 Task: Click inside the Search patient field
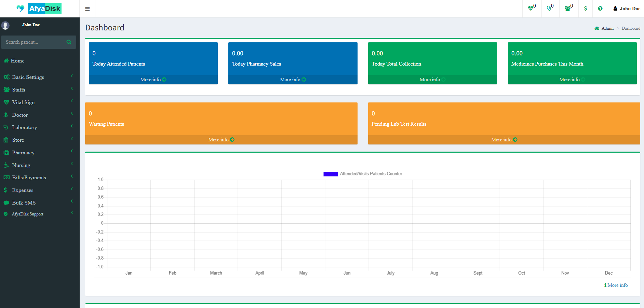click(x=34, y=42)
